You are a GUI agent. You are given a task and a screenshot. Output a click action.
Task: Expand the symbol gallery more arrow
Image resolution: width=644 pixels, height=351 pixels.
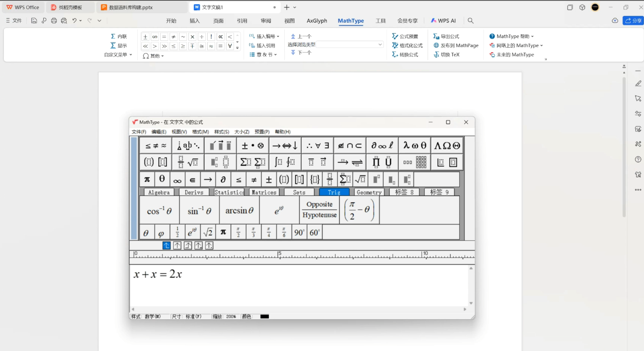click(238, 48)
